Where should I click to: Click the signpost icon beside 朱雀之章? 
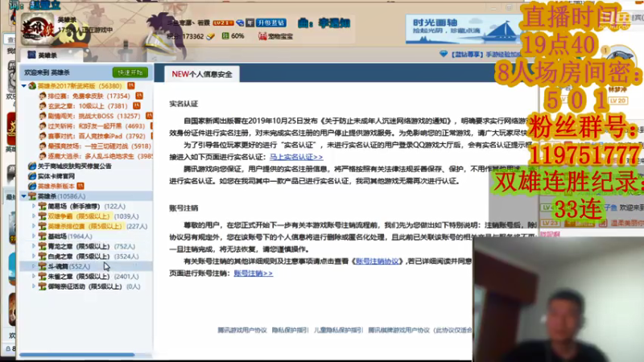coord(43,276)
